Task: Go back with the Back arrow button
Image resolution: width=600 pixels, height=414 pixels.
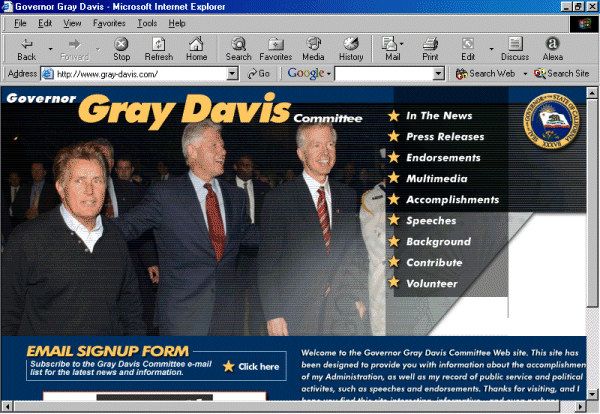Action: click(x=26, y=50)
